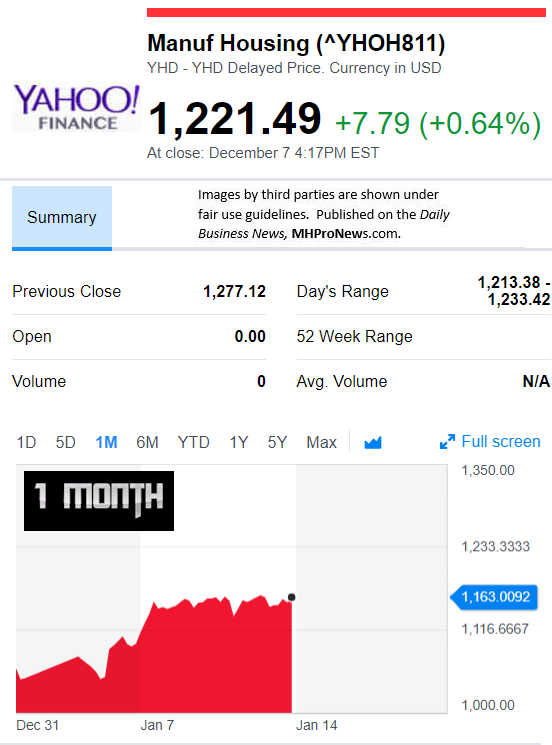Click the full screen expand arrows icon
The width and height of the screenshot is (552, 745).
pyautogui.click(x=447, y=442)
